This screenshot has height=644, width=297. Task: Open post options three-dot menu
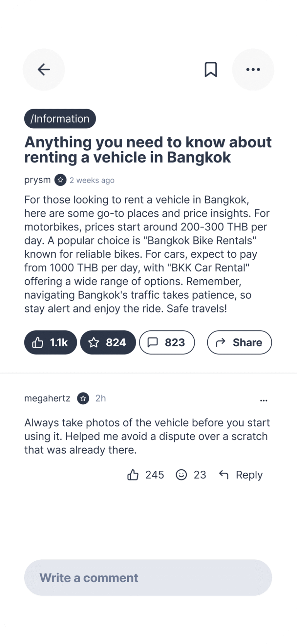click(x=253, y=70)
